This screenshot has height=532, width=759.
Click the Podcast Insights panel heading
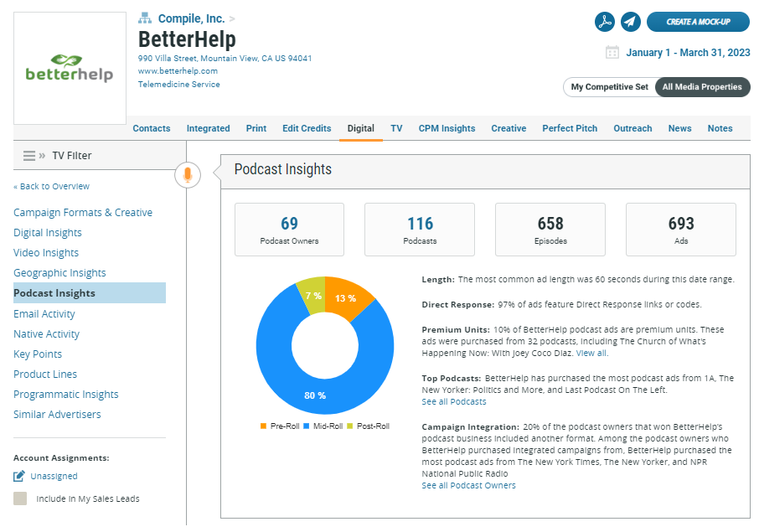(282, 169)
